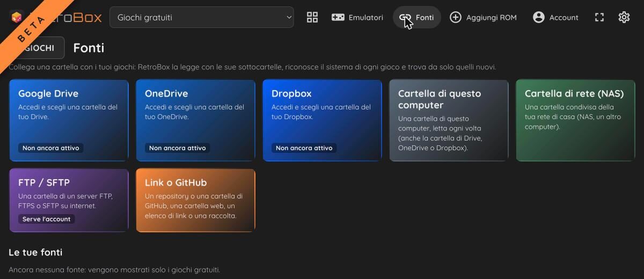Click the Ancora nessuna fonte message
Image resolution: width=644 pixels, height=279 pixels.
[114, 269]
